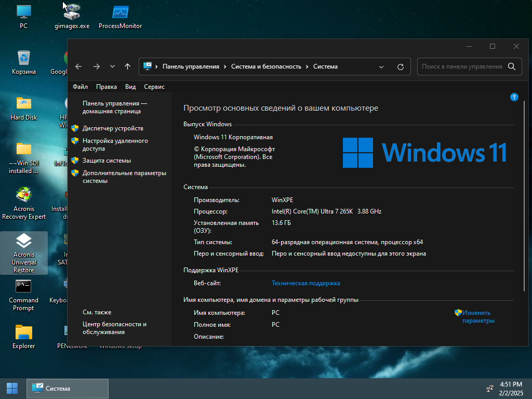Select the Explorer desktop icon
Image resolution: width=532 pixels, height=399 pixels.
tap(24, 337)
